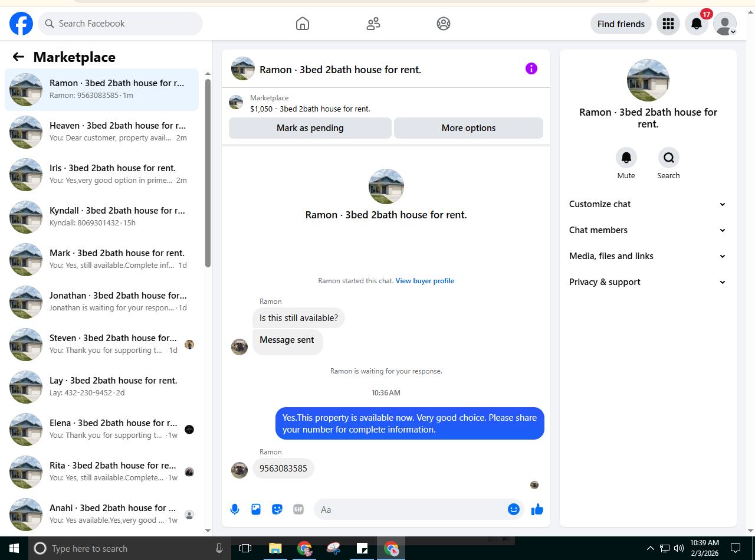Open Iris's conversation in chat list
The width and height of the screenshot is (755, 560).
pos(101,175)
